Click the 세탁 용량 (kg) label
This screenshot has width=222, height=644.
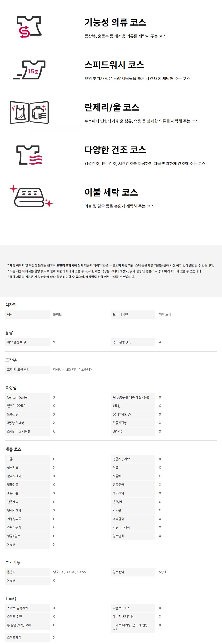coord(27,342)
